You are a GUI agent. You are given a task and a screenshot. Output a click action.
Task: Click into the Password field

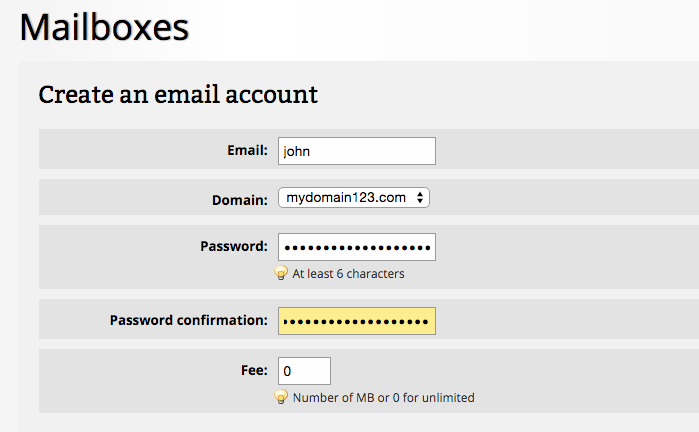coord(356,246)
